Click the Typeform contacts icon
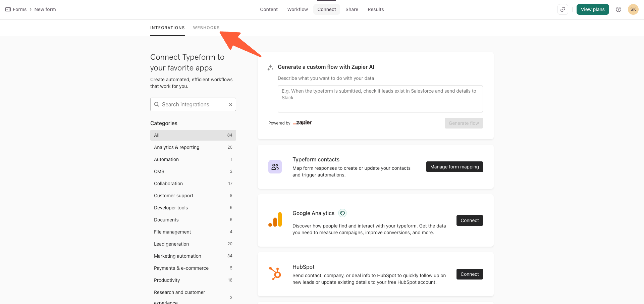 pos(275,167)
